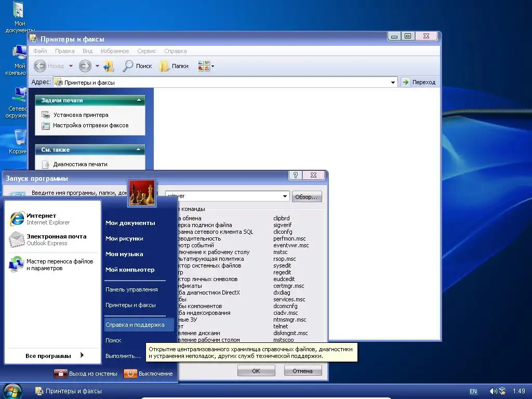Click the help question button in Run dialog
This screenshot has width=532, height=399.
295,175
